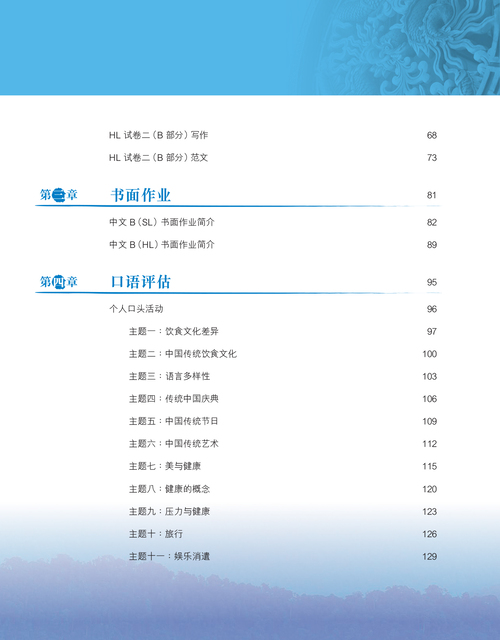Open 中文 B（HL）书面作业简介
The image size is (500, 640).
(x=162, y=245)
